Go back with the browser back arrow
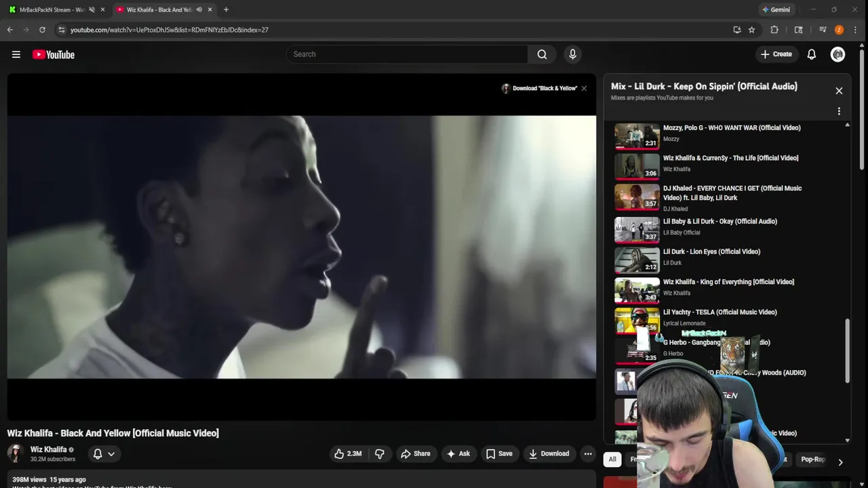 pos(10,30)
